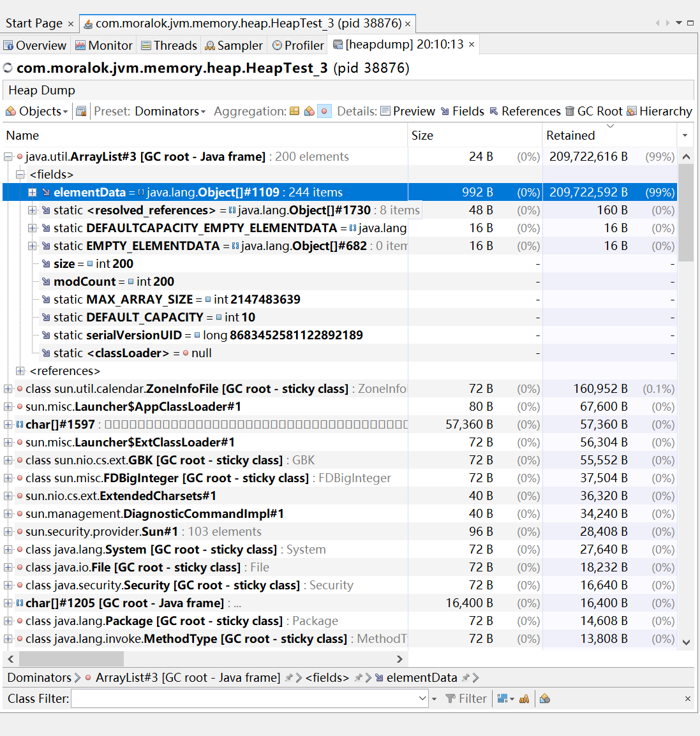The height and width of the screenshot is (736, 700).
Task: Switch aggregation to classes grid toggle
Action: 294,111
